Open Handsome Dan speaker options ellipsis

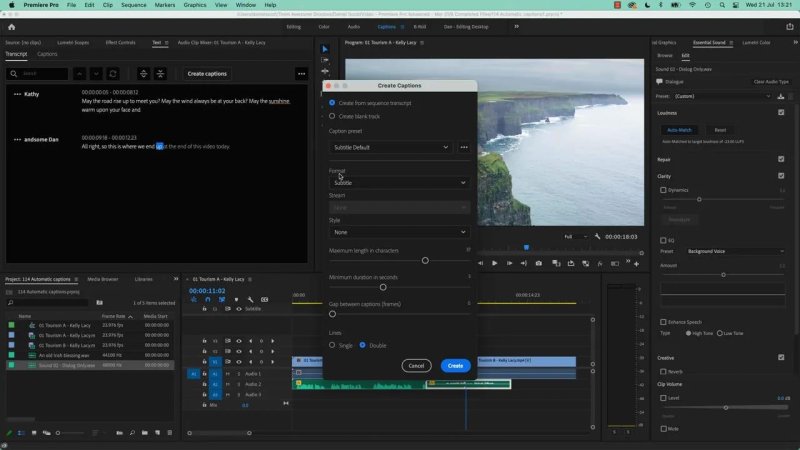(17, 140)
